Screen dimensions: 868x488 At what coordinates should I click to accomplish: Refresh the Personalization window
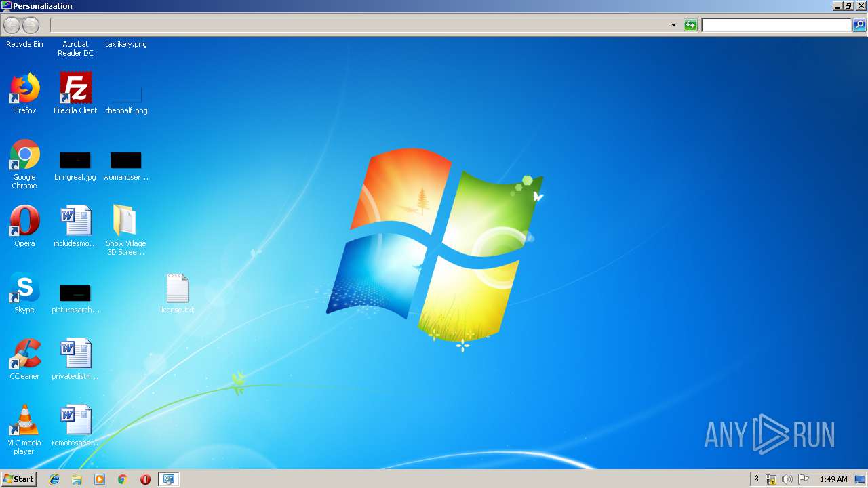[690, 25]
